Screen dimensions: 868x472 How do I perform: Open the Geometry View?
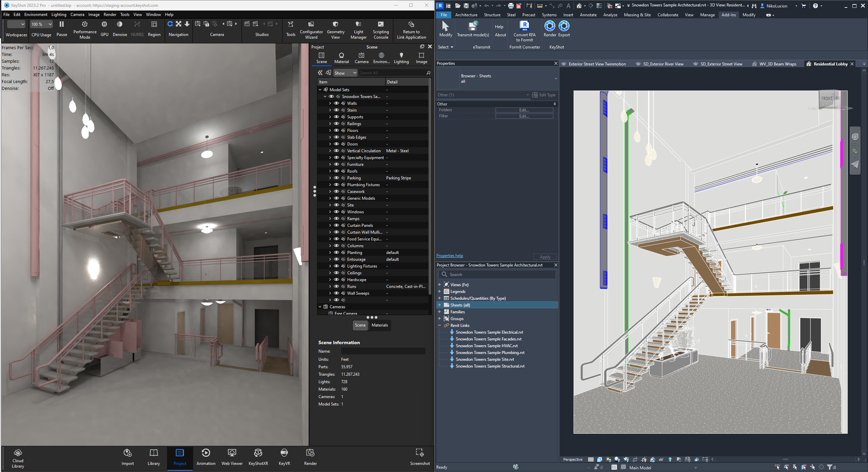tap(335, 25)
